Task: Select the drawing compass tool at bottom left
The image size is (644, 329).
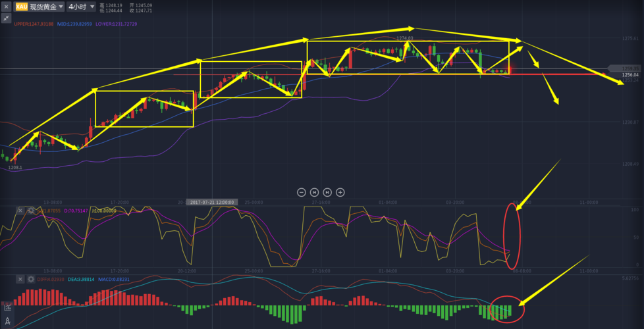Action: [x=7, y=320]
